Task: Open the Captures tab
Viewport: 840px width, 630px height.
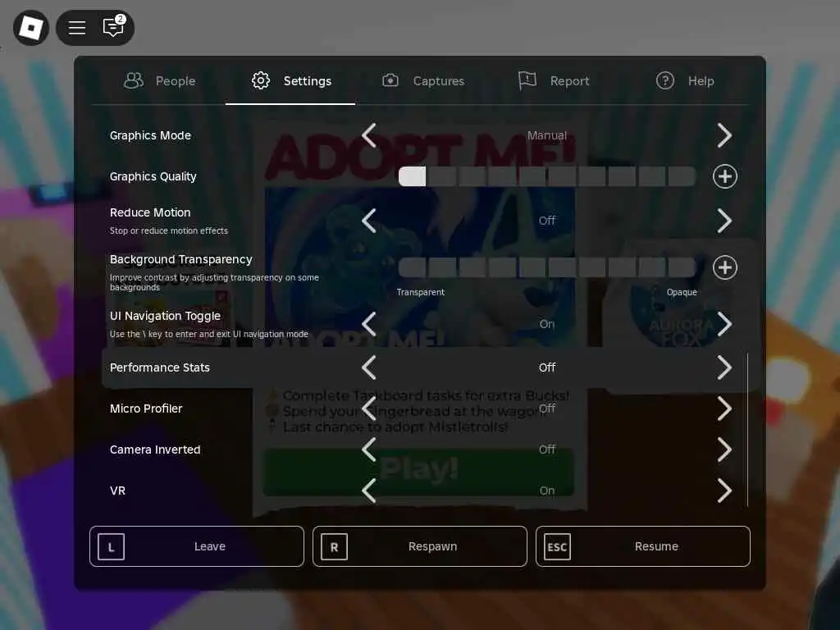Action: [x=423, y=81]
